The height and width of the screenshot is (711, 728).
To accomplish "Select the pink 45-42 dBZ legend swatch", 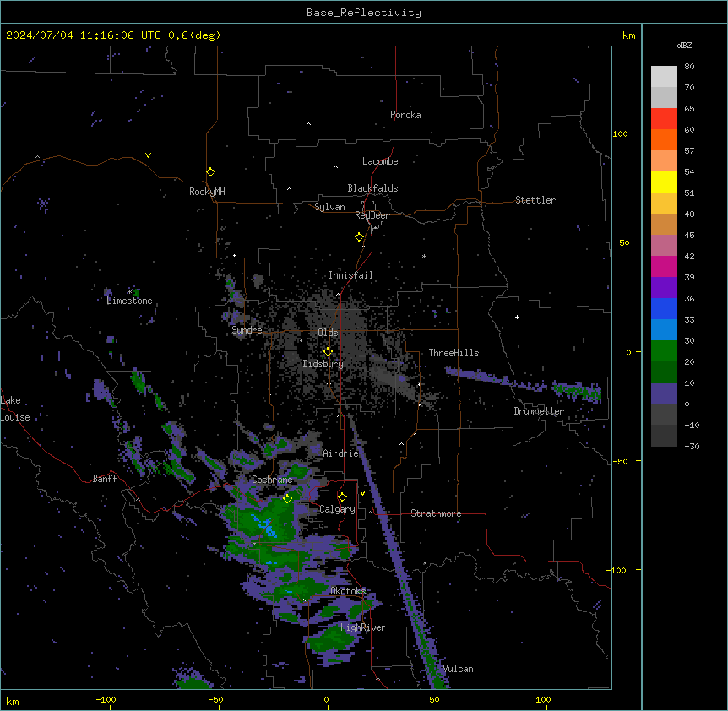I will (x=664, y=246).
